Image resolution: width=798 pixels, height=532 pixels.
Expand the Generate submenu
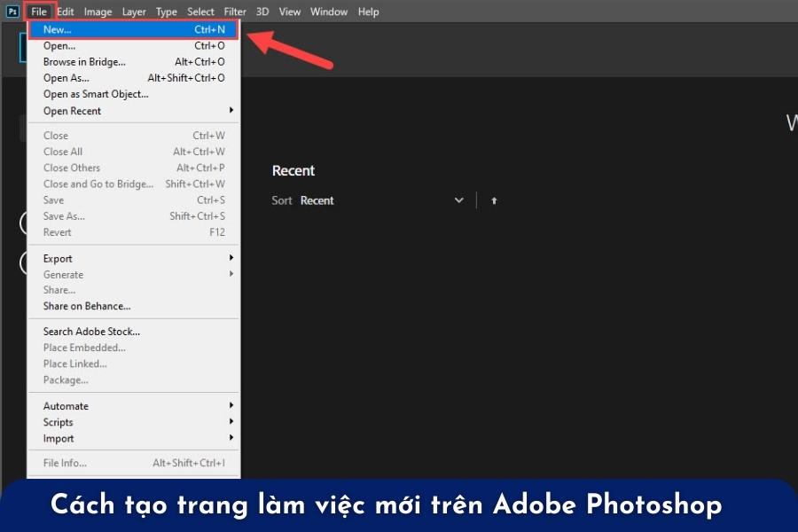click(x=63, y=274)
